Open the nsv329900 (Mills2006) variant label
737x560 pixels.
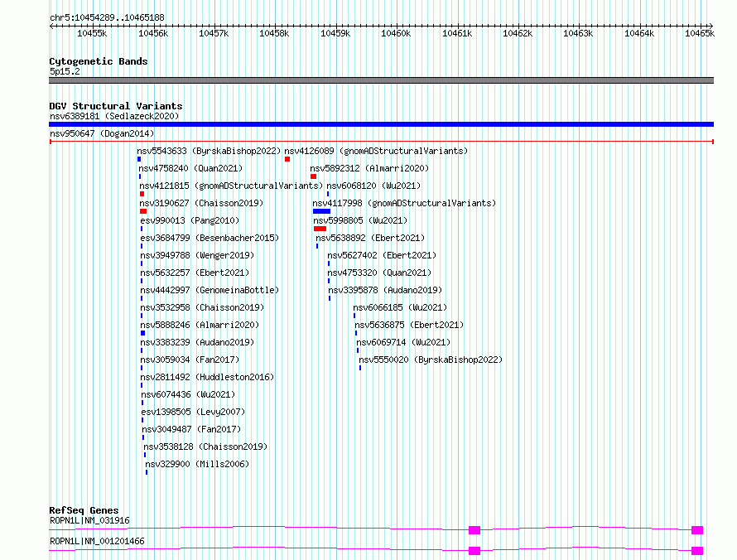[197, 464]
